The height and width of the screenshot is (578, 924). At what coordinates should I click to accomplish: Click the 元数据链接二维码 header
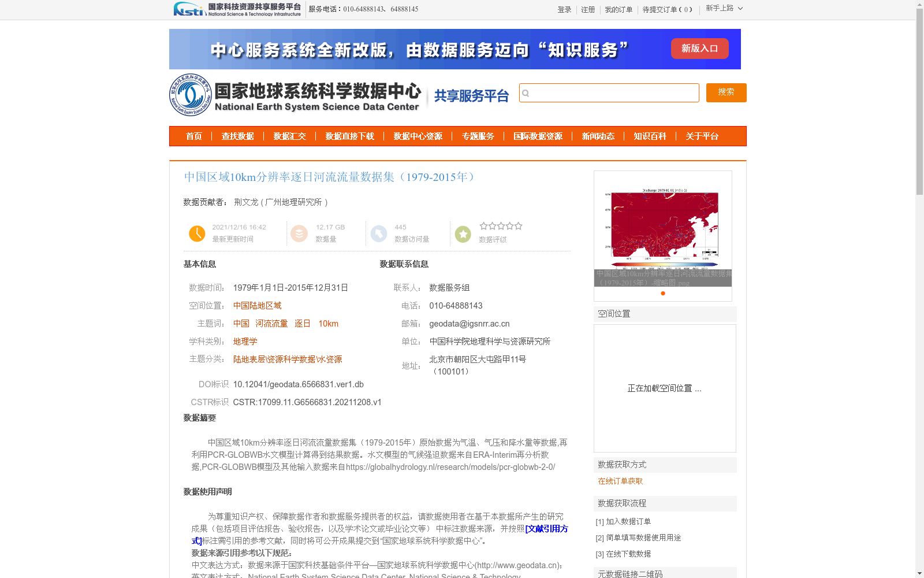(x=665, y=573)
